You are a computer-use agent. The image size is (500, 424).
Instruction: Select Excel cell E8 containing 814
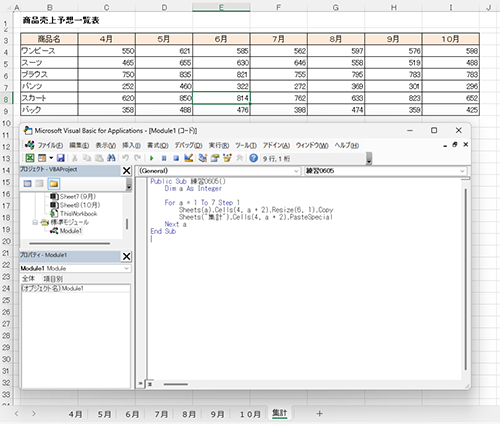[221, 98]
